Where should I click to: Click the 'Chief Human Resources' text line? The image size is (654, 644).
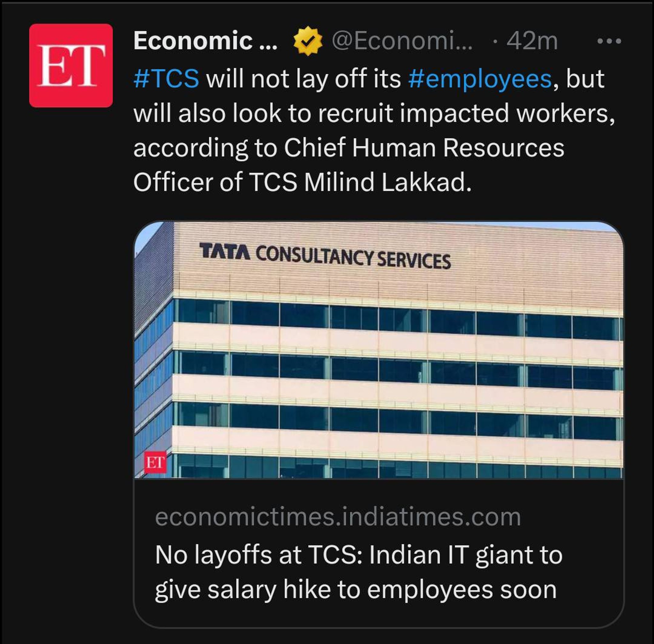coord(424,148)
